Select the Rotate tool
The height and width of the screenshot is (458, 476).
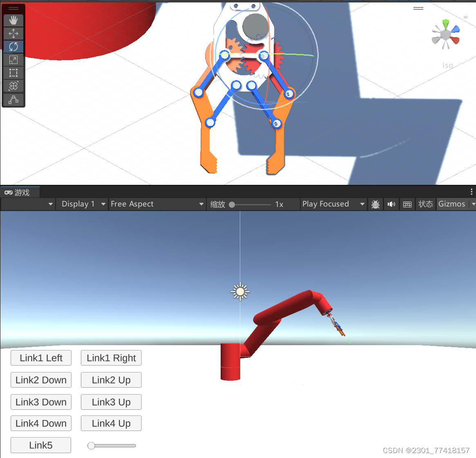13,47
